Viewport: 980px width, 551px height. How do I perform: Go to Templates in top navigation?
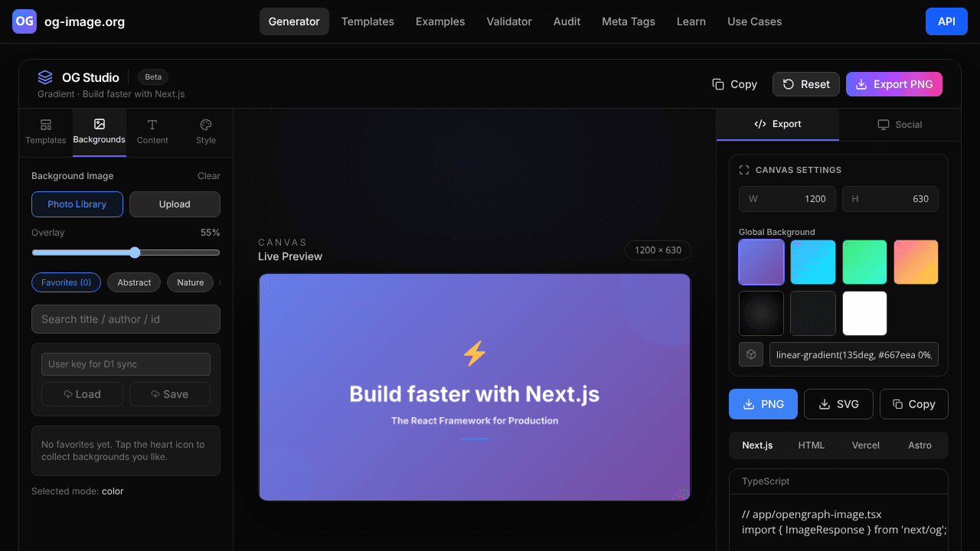tap(367, 21)
